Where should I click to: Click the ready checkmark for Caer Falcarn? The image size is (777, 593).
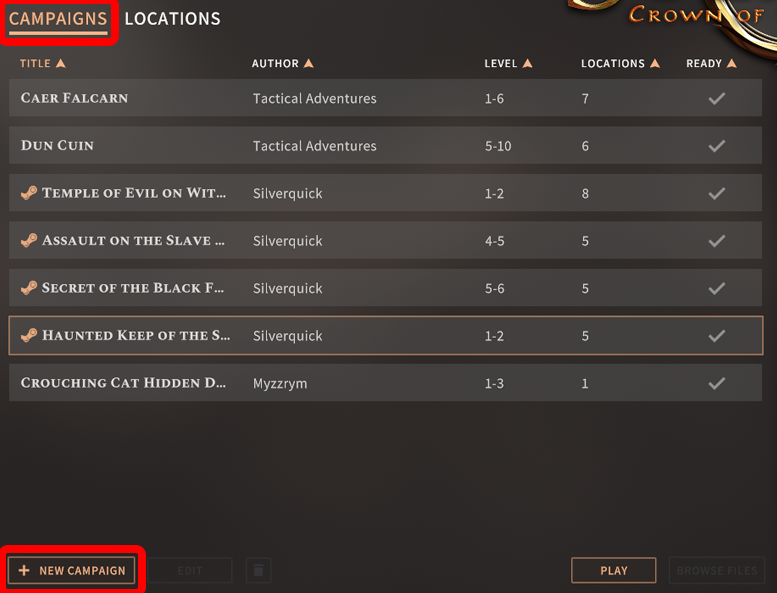pyautogui.click(x=717, y=98)
